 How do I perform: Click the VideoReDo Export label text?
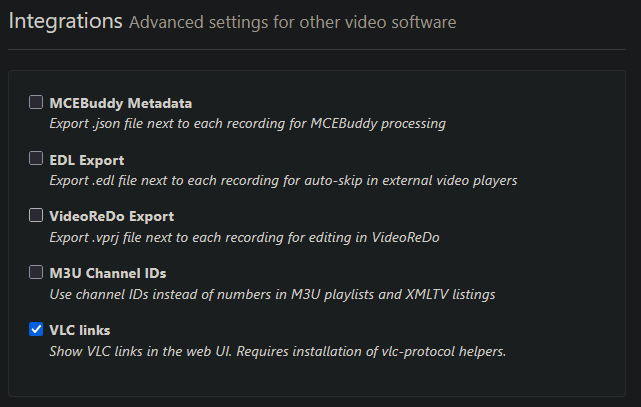click(x=111, y=215)
